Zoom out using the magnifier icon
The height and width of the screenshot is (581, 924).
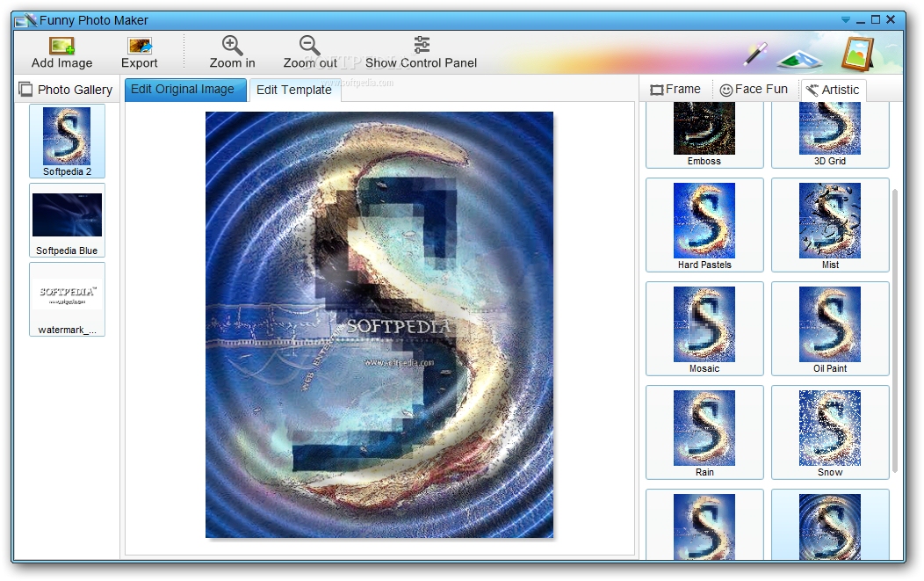click(309, 46)
